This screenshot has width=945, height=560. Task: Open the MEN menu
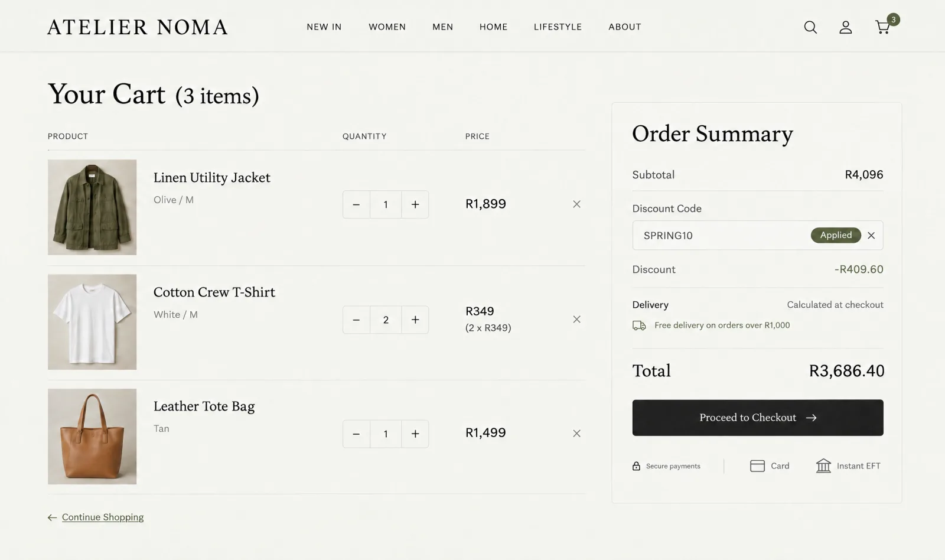(x=443, y=27)
